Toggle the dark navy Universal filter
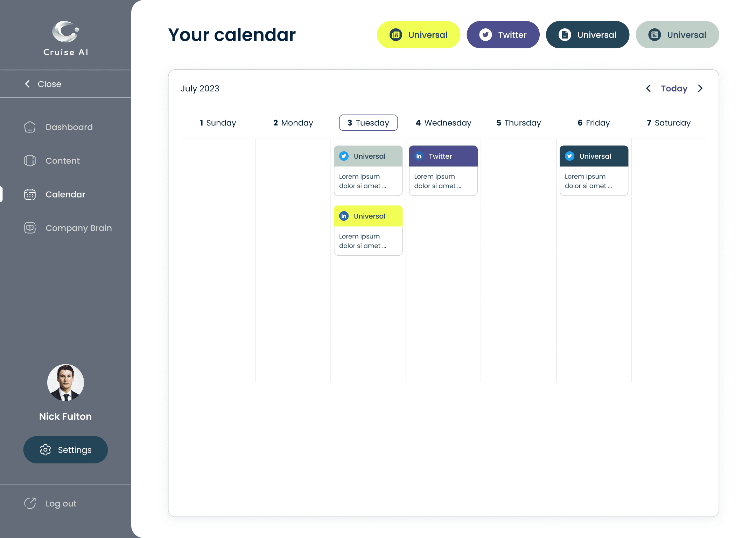Viewport: 756px width, 538px height. [588, 35]
